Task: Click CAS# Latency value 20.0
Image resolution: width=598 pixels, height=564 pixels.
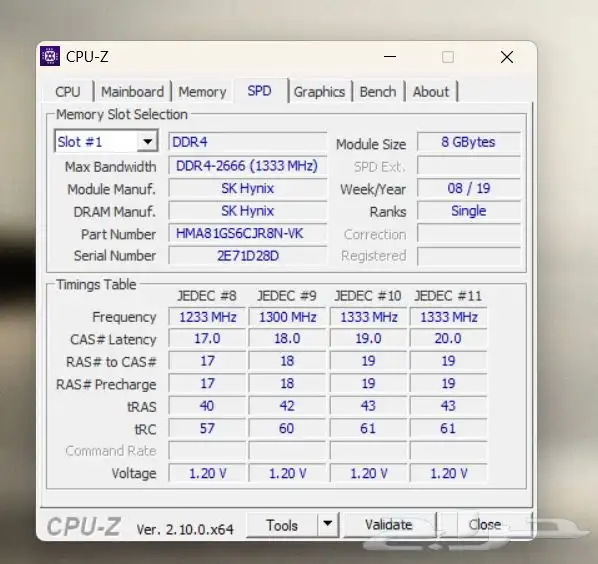Action: click(x=448, y=339)
